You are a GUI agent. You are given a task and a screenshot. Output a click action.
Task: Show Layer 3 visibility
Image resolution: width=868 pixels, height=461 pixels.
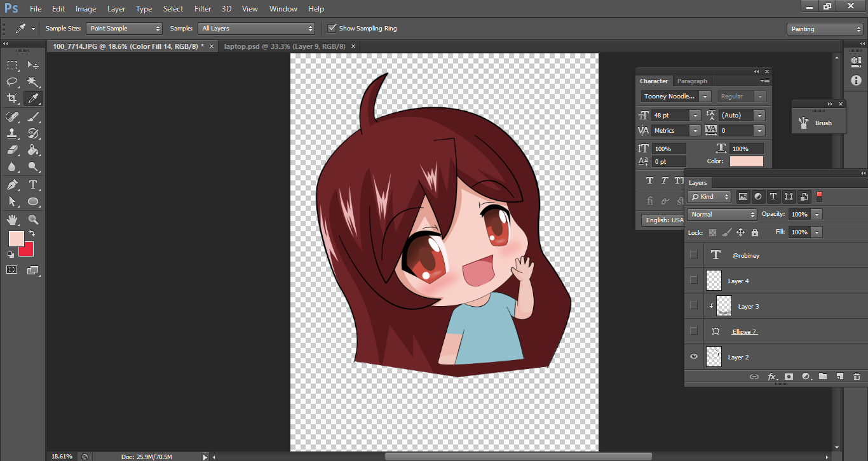[x=694, y=305]
